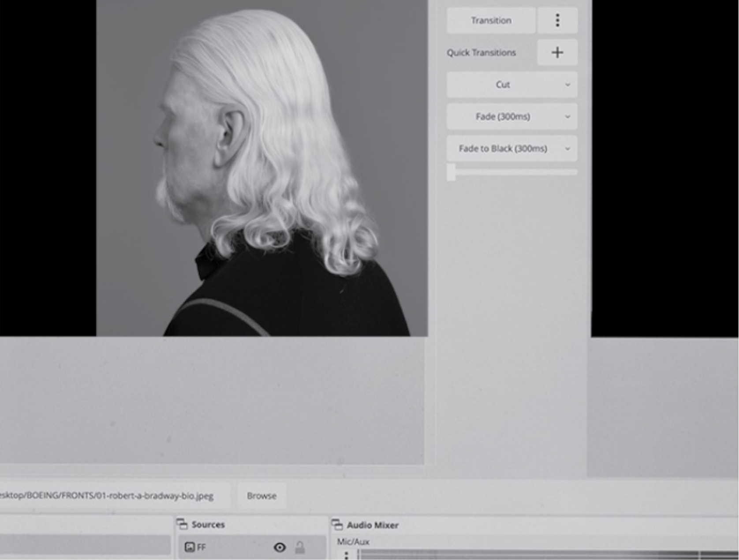
Task: Click the Sources panel title
Action: tap(208, 524)
